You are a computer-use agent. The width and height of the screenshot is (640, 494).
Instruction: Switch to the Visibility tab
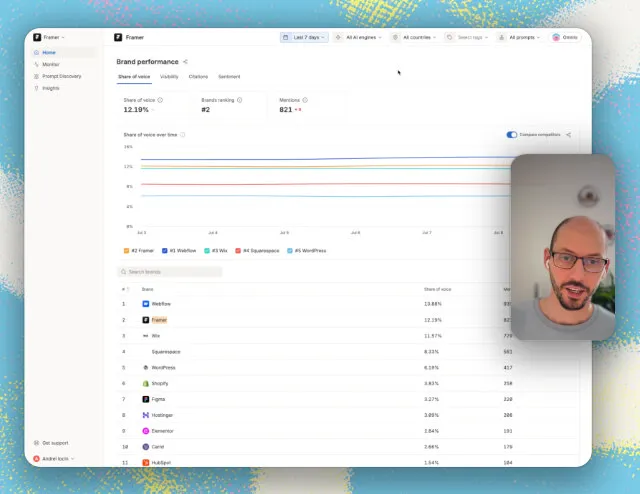(x=169, y=76)
